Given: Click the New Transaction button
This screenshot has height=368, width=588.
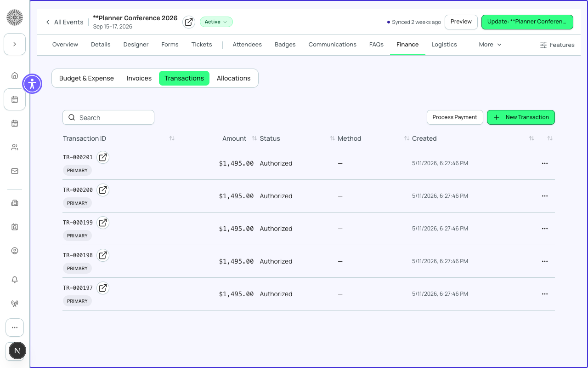Looking at the screenshot, I should pyautogui.click(x=521, y=117).
